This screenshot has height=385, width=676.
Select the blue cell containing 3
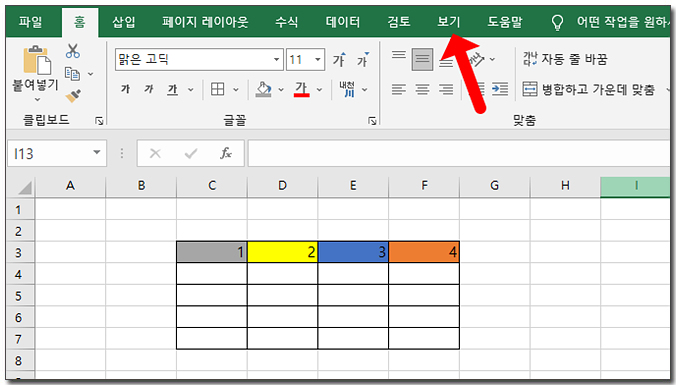(353, 252)
